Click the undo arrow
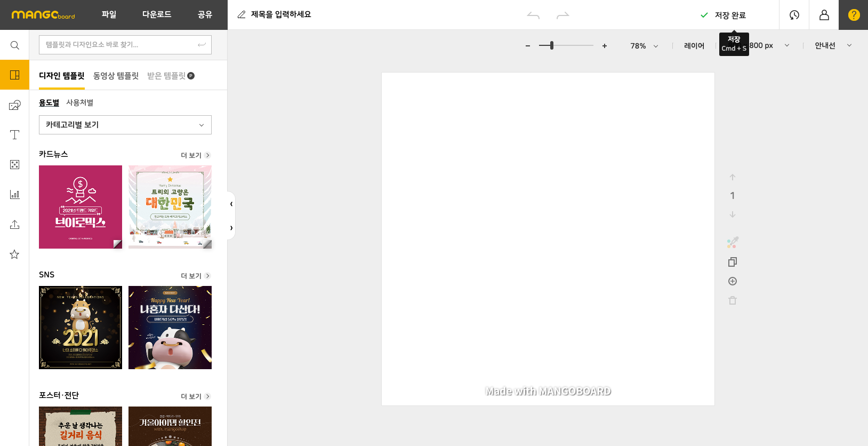The height and width of the screenshot is (446, 868). click(x=533, y=15)
